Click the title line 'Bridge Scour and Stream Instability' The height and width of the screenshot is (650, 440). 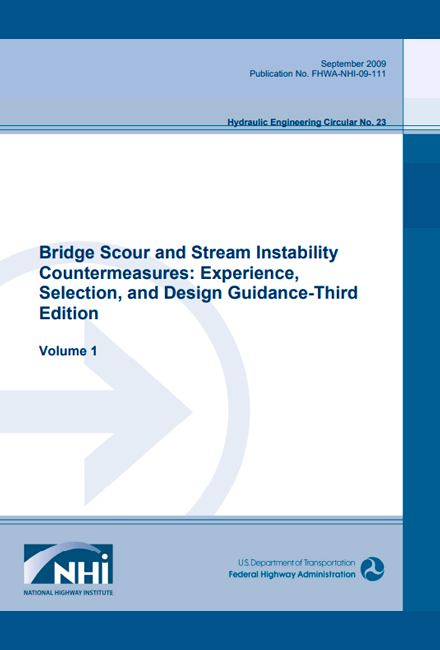click(x=189, y=252)
